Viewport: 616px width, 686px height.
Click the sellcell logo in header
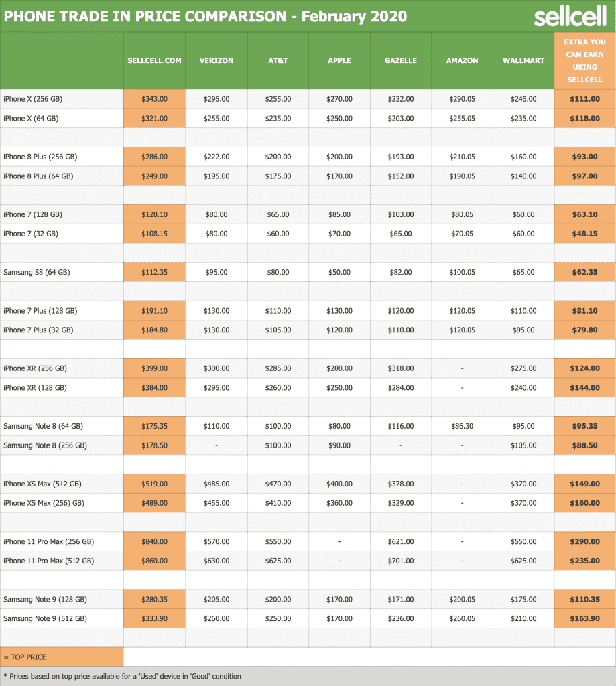click(x=570, y=16)
